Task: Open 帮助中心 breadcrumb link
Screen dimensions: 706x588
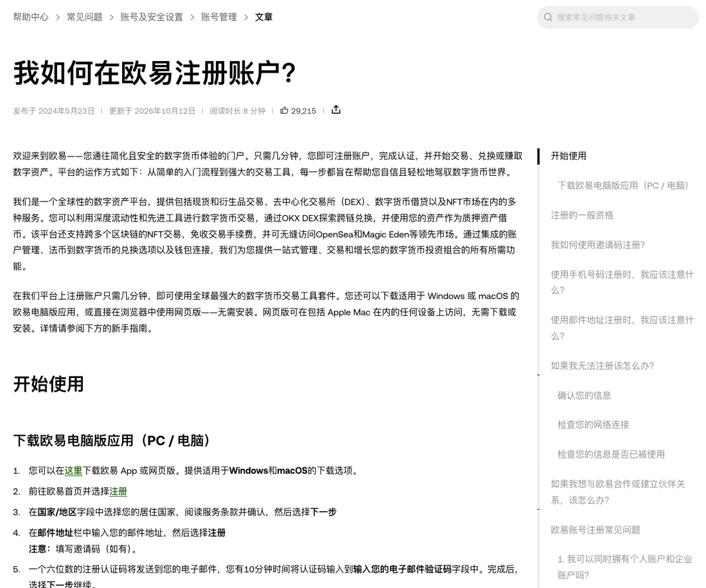Action: point(31,17)
